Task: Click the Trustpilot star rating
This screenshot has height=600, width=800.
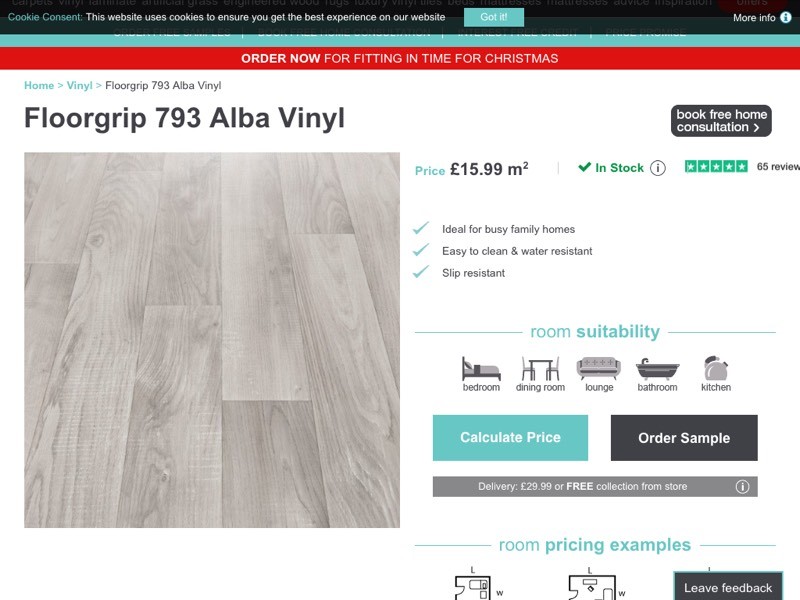Action: pyautogui.click(x=716, y=167)
